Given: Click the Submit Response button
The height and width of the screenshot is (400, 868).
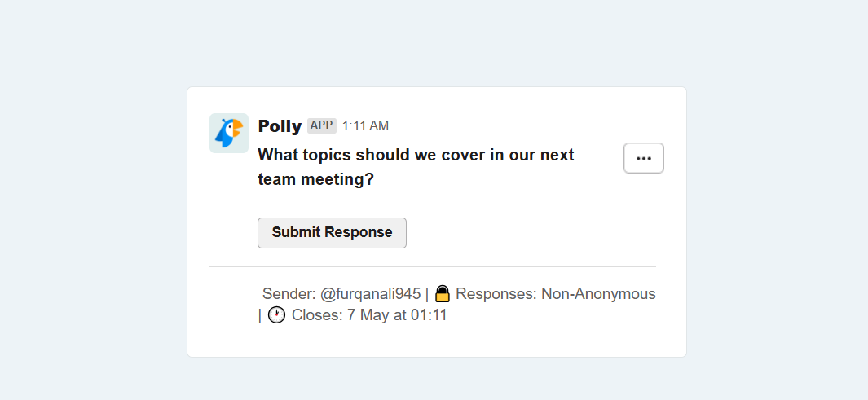Looking at the screenshot, I should [x=333, y=233].
